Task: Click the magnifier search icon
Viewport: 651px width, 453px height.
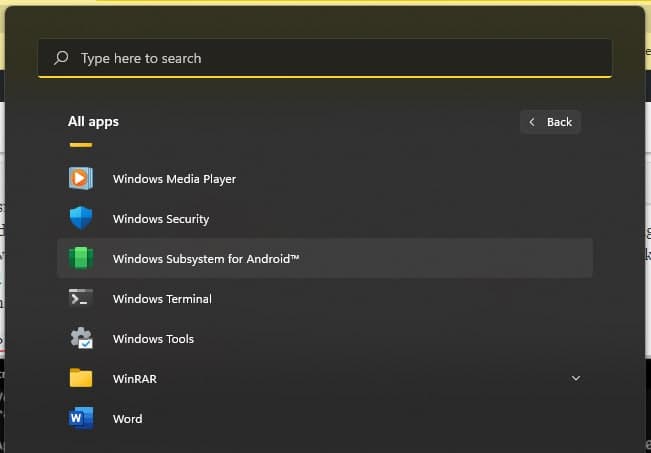Action: (61, 58)
